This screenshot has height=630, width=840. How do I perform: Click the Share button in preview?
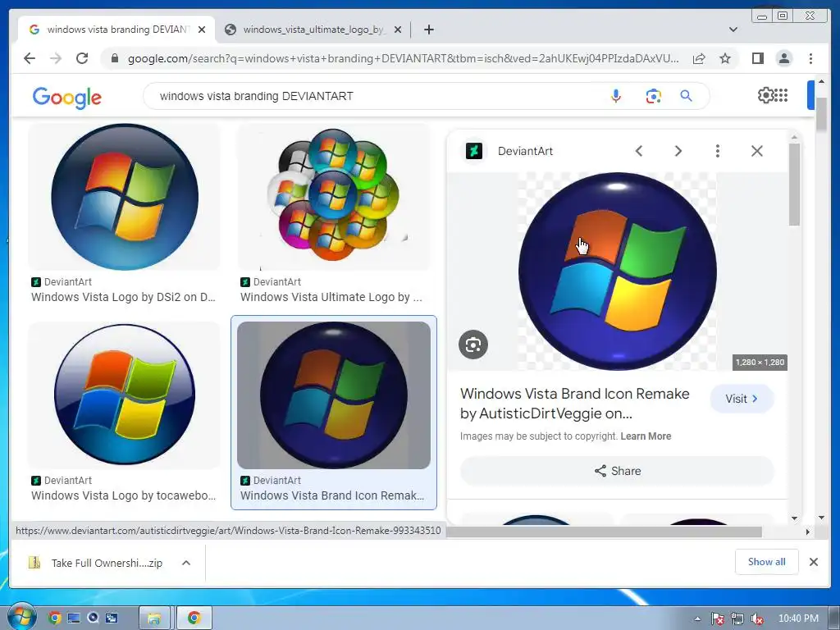(x=617, y=471)
